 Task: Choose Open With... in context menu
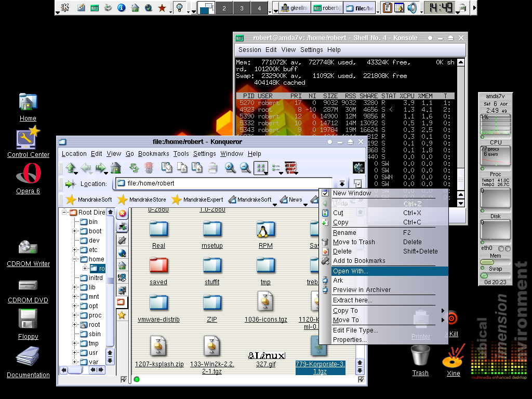point(390,271)
